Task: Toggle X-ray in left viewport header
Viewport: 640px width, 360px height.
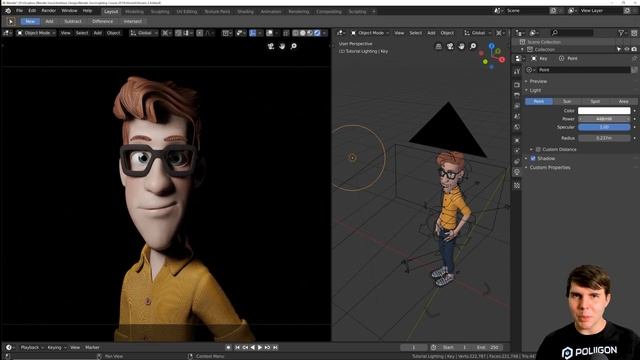Action: coord(286,33)
